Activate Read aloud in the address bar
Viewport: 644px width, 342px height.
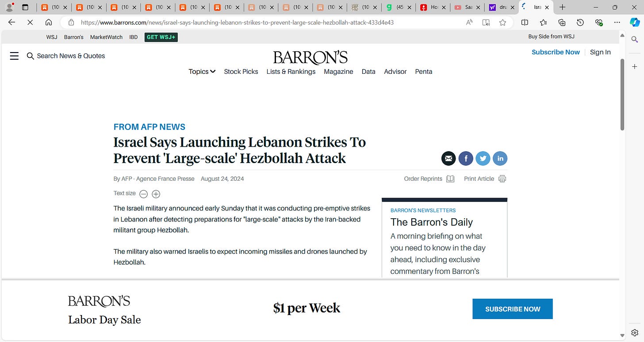pos(469,22)
